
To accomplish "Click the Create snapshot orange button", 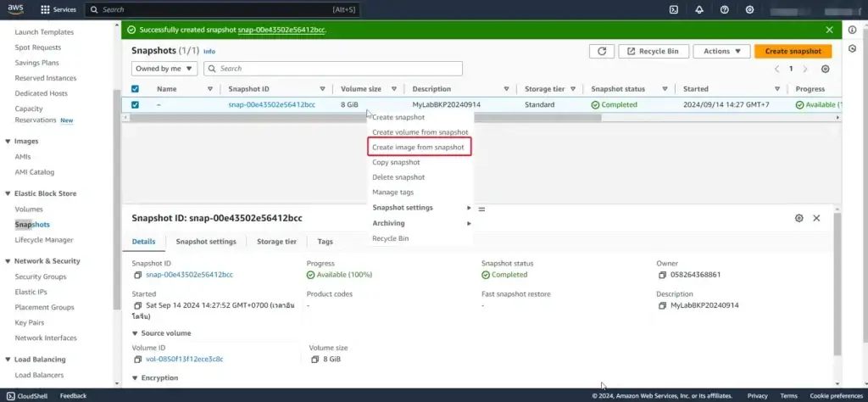I will [793, 51].
